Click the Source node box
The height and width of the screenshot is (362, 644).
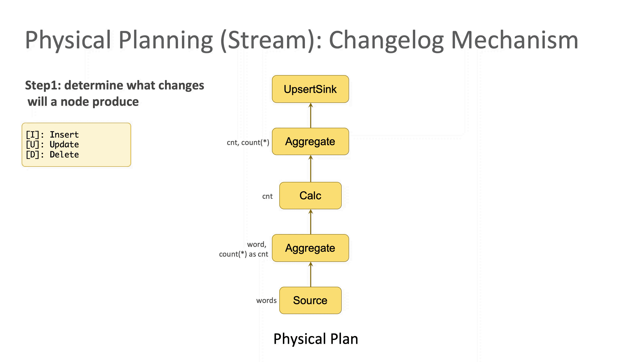pos(310,300)
